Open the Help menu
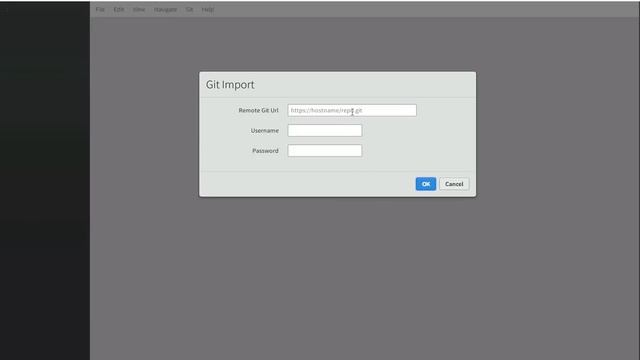640x360 pixels. 208,9
